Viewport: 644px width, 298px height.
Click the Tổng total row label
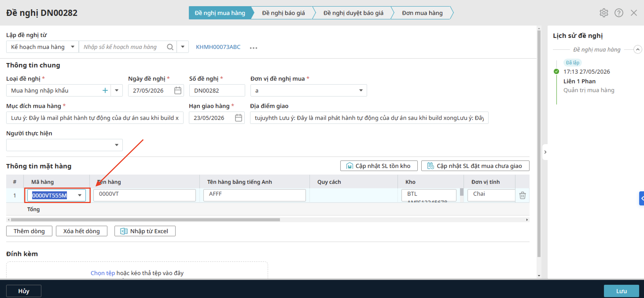33,209
